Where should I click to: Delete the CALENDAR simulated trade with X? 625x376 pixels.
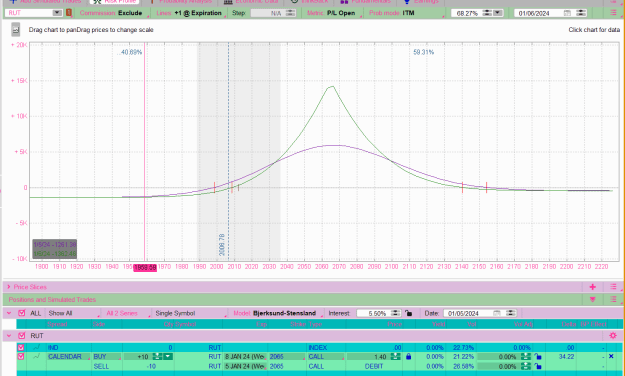pos(611,356)
